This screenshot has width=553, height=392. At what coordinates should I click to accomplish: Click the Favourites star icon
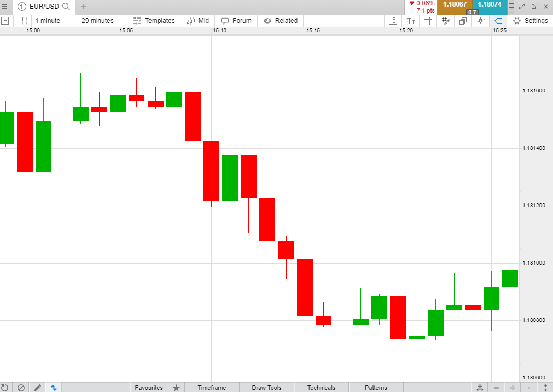[x=176, y=388]
